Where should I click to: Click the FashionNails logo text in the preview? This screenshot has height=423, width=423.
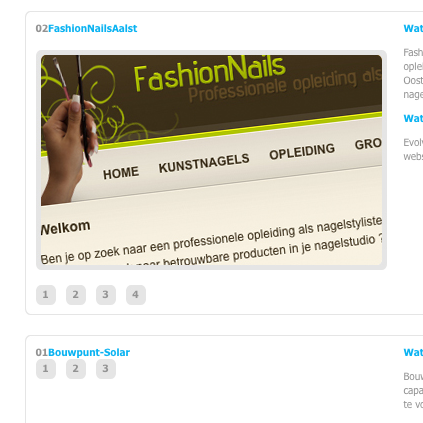(x=210, y=73)
